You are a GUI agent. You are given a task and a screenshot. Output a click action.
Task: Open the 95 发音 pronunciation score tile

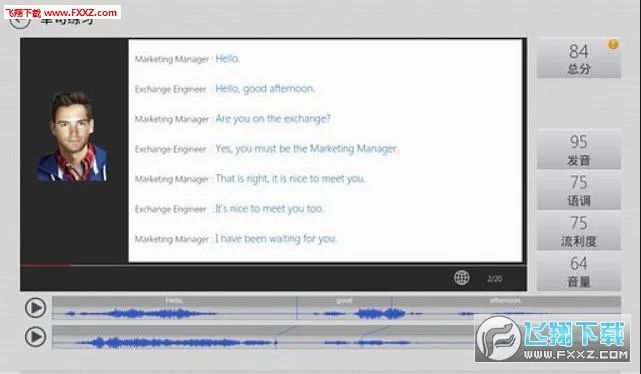pos(578,149)
